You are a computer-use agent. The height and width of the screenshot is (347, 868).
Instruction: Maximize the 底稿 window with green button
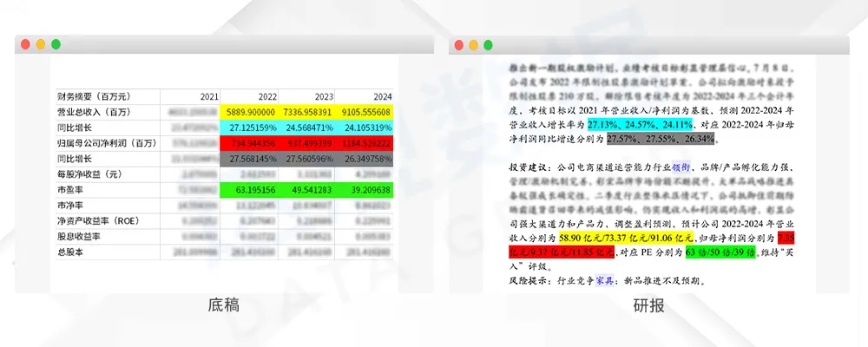[x=56, y=45]
